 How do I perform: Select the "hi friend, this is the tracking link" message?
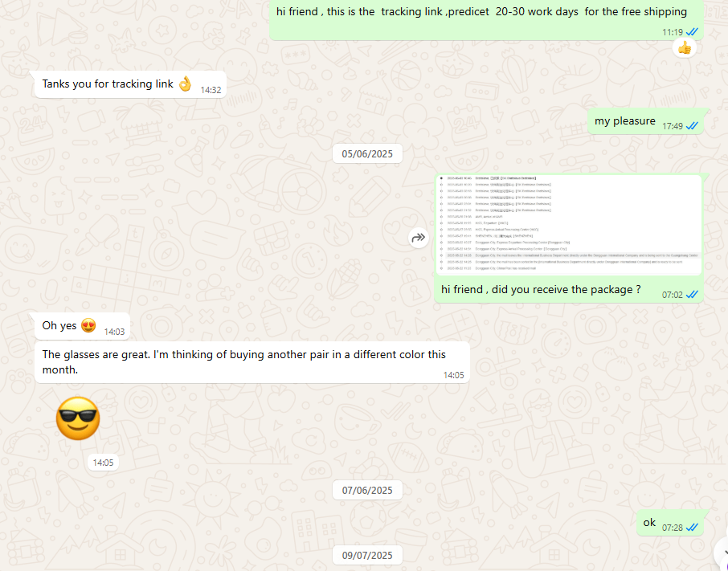pyautogui.click(x=481, y=12)
